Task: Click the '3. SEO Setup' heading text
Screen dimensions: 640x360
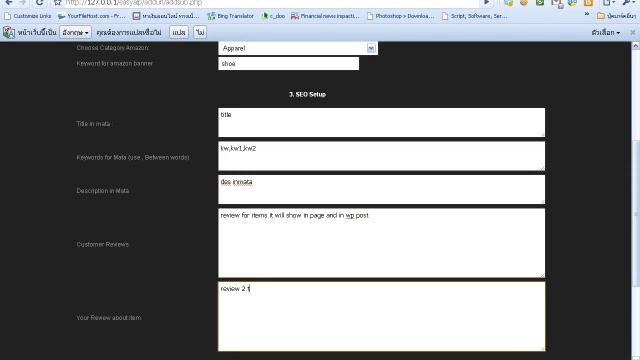Action: click(x=307, y=94)
